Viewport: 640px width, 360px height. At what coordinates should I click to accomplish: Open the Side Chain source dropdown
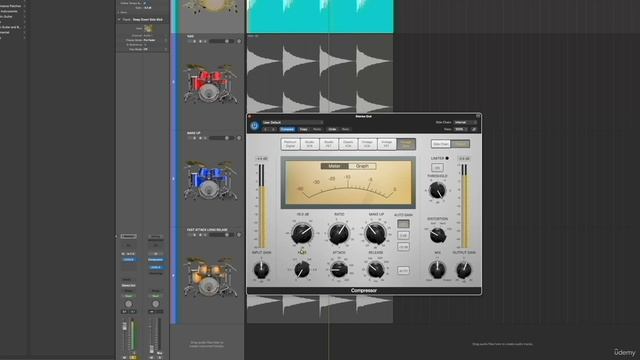(x=465, y=122)
